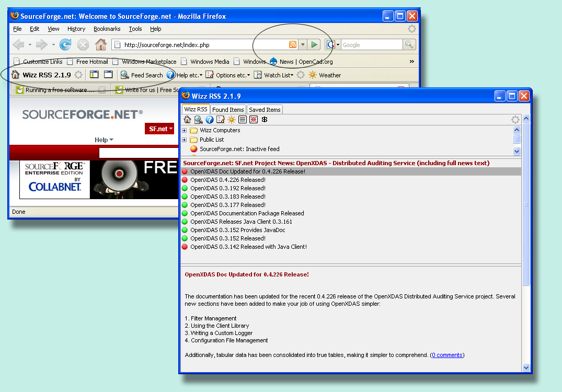The width and height of the screenshot is (562, 392).
Task: Open the File menu in Firefox
Action: tap(17, 29)
